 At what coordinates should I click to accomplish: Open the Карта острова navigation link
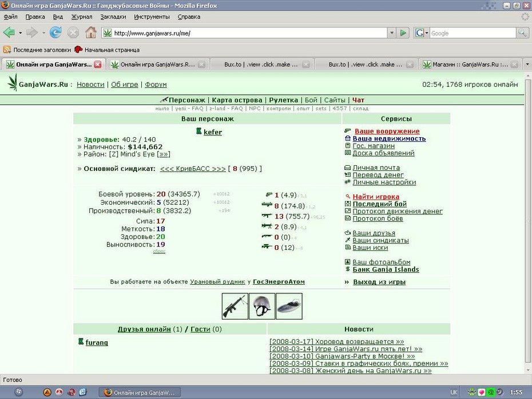[x=237, y=100]
